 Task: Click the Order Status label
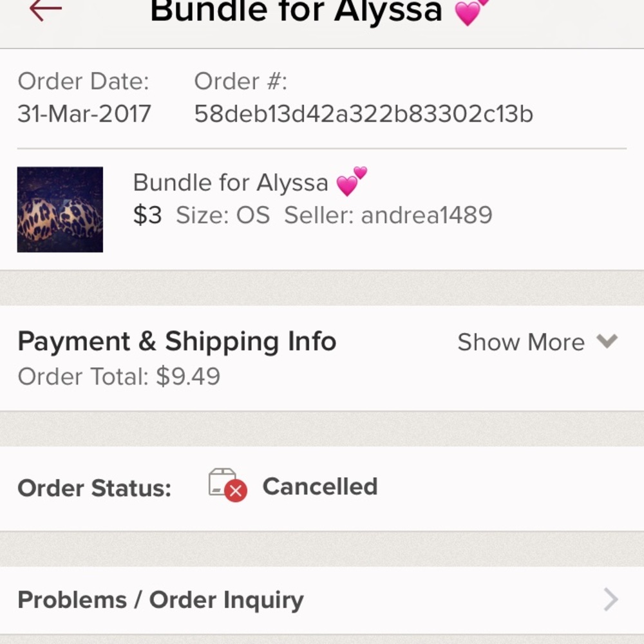tap(94, 488)
